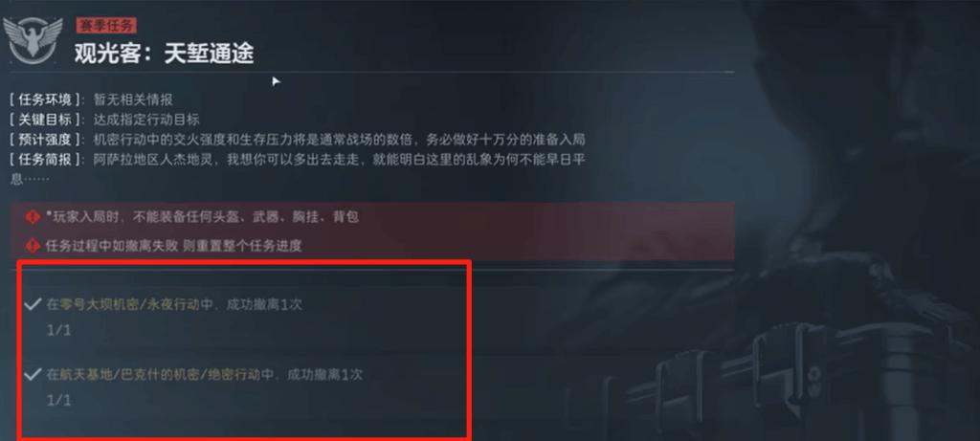Viewport: 980px width, 441px height.
Task: Click the 关键目标 label
Action: coord(45,119)
